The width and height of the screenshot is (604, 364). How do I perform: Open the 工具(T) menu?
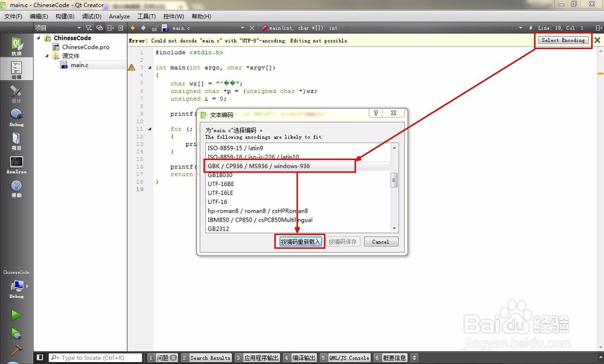[x=146, y=16]
